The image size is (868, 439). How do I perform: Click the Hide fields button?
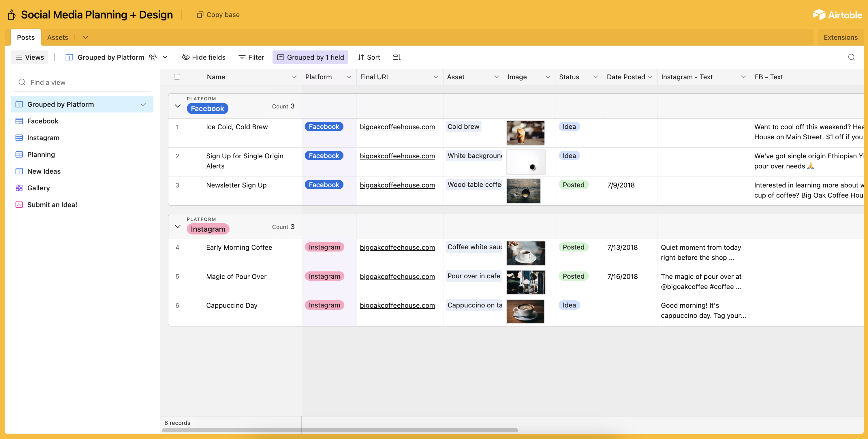[204, 57]
